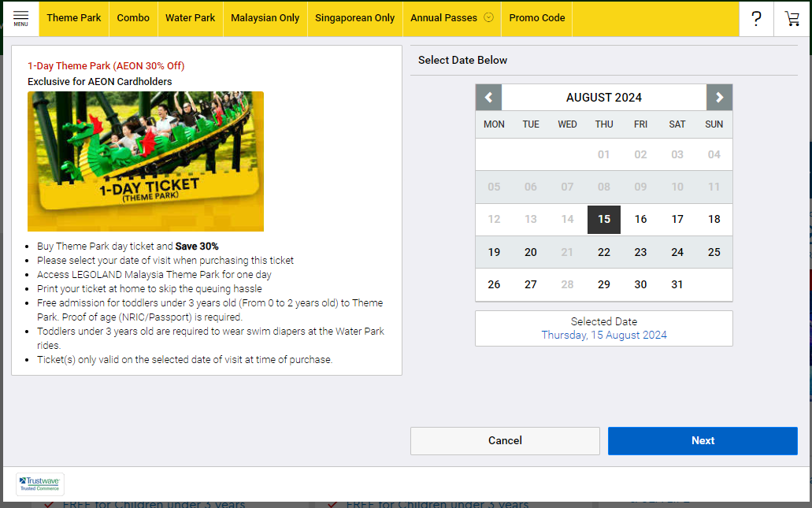812x508 pixels.
Task: Pick Friday 30 August
Action: (640, 285)
